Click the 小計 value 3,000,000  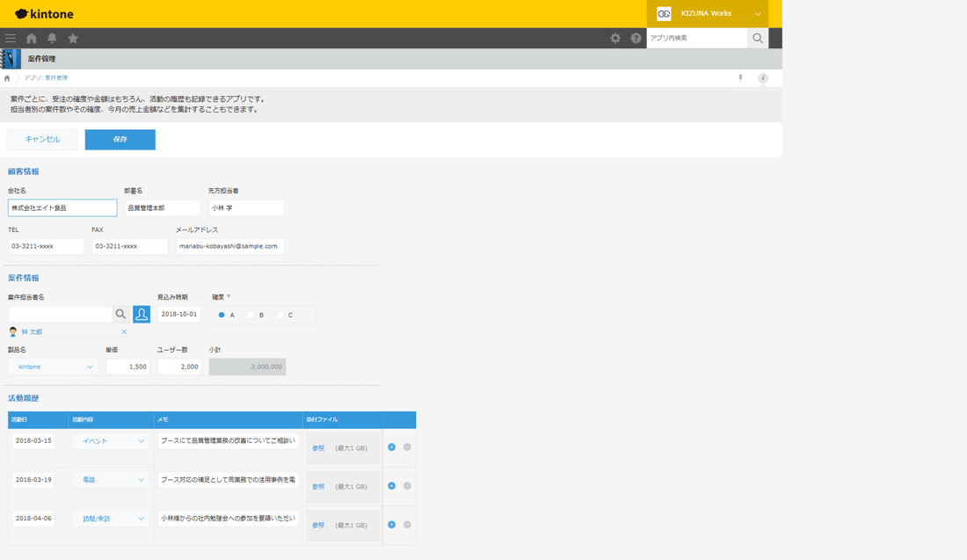[247, 367]
